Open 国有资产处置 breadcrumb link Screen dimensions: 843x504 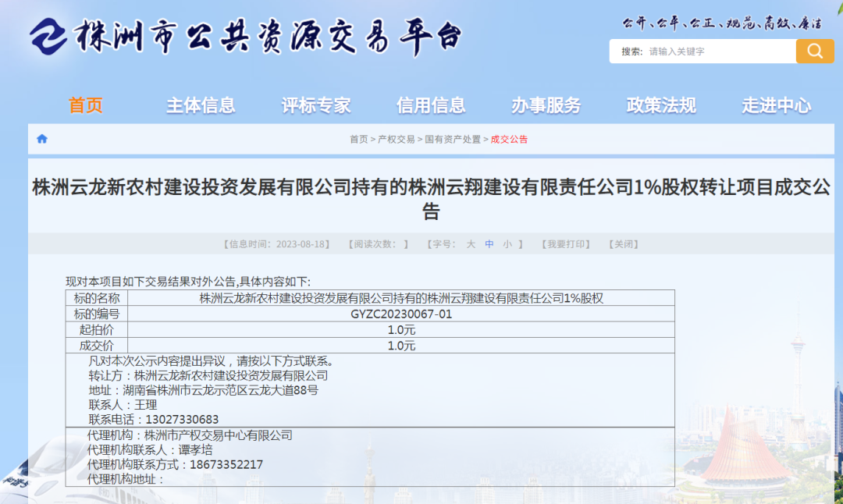click(x=453, y=139)
